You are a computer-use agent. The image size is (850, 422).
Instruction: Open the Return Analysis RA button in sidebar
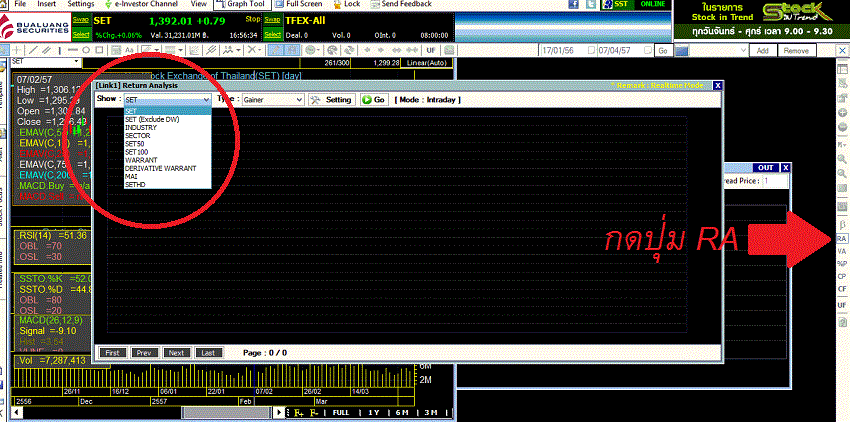click(x=842, y=239)
